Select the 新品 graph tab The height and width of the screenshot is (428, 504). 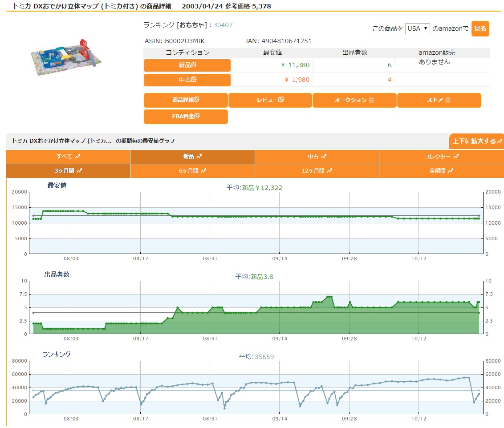point(192,156)
